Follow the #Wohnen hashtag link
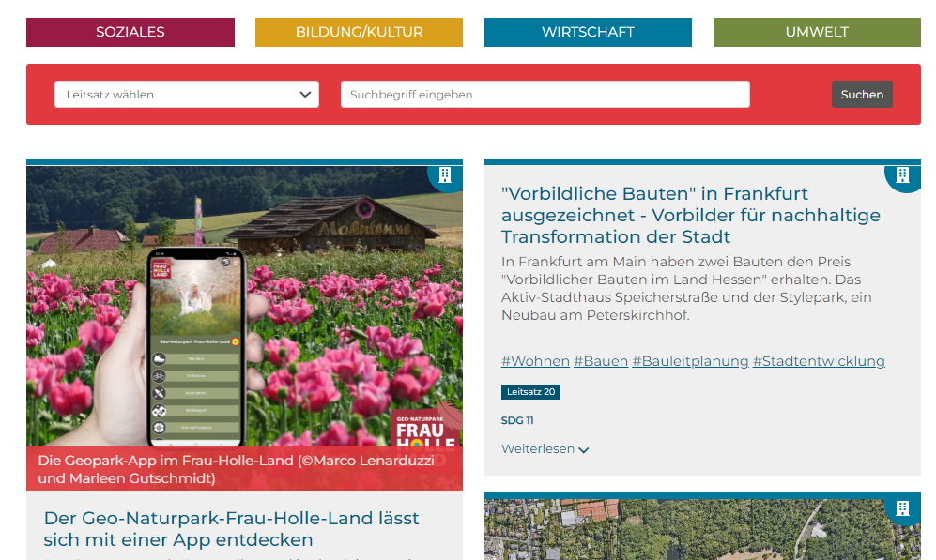Viewport: 936px width, 560px height. [x=535, y=361]
